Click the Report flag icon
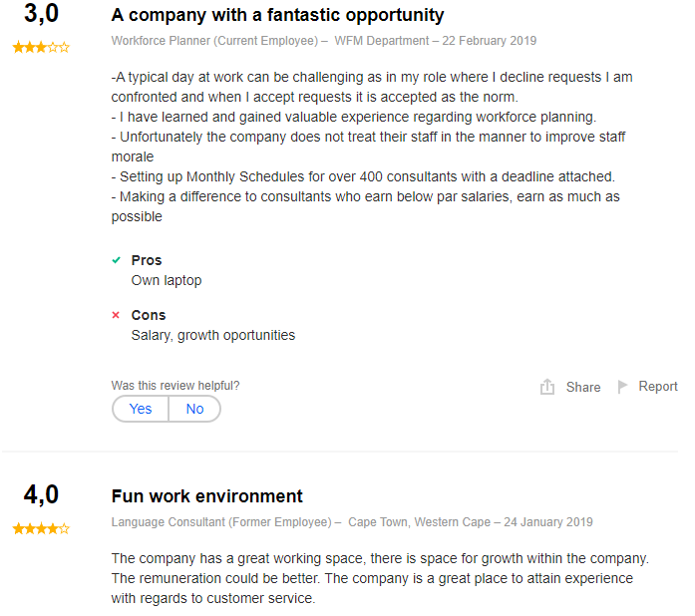The width and height of the screenshot is (695, 616). [x=623, y=387]
